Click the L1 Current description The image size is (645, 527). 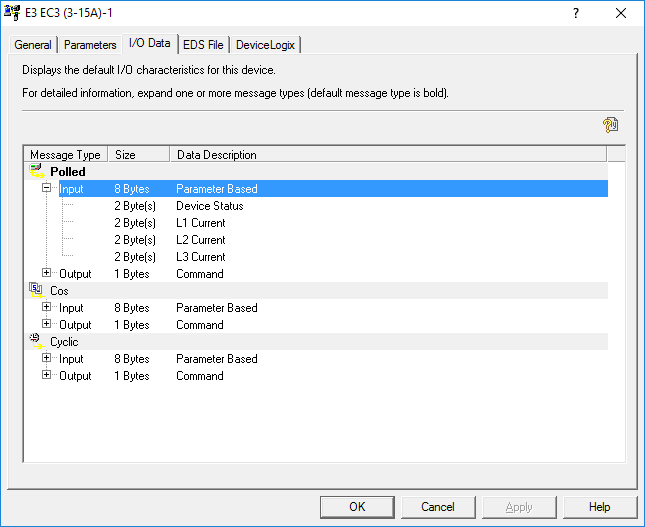pyautogui.click(x=201, y=223)
